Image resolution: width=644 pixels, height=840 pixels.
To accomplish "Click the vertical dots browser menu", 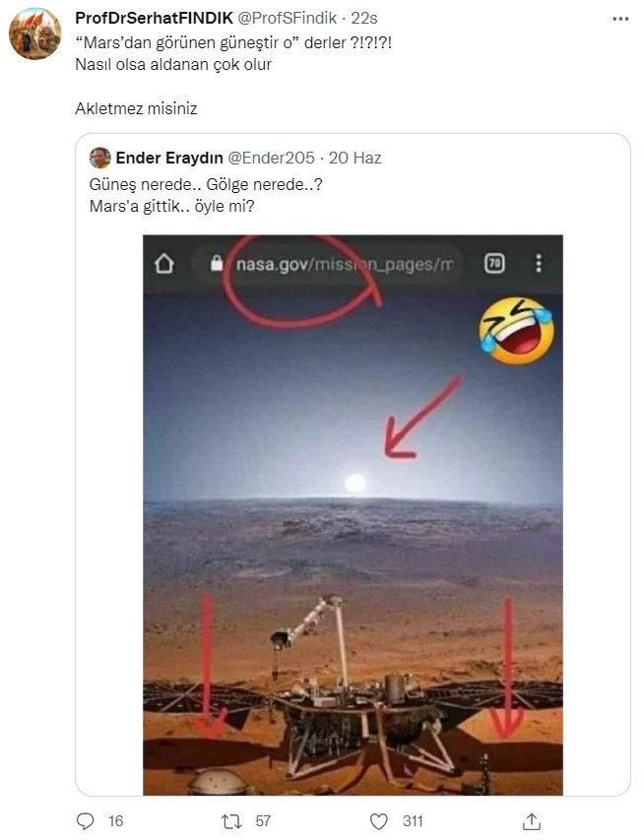I will click(x=539, y=264).
